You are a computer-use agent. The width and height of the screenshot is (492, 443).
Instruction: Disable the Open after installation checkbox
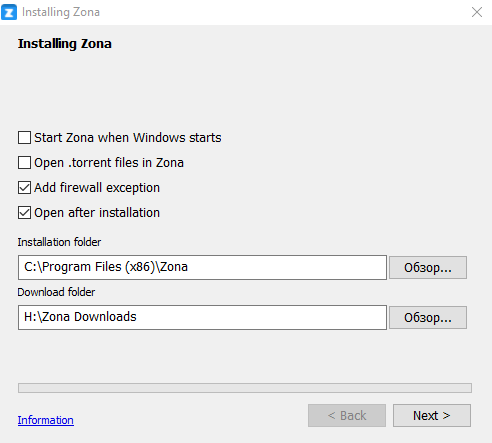coord(24,213)
